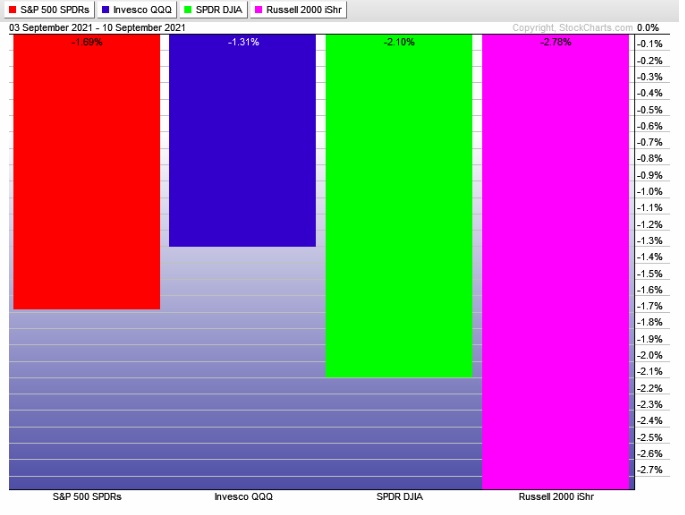Click the -2.78% value label
The width and height of the screenshot is (685, 515).
click(x=556, y=42)
